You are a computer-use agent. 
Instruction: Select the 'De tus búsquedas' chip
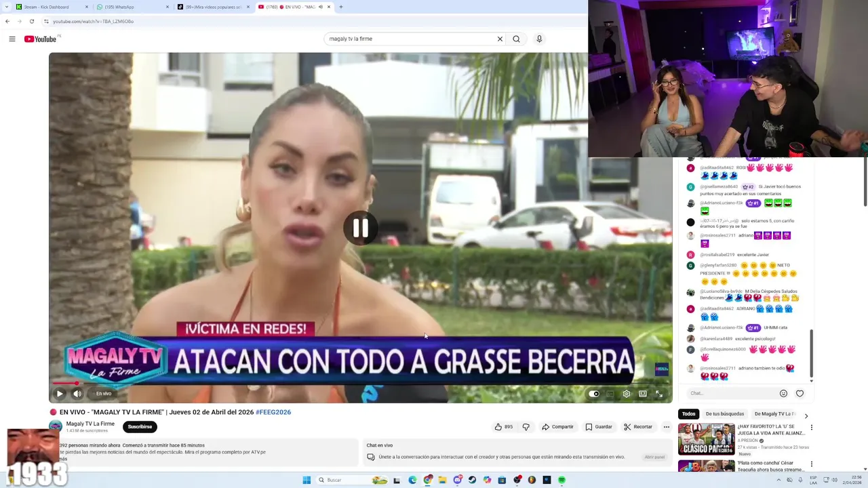725,414
